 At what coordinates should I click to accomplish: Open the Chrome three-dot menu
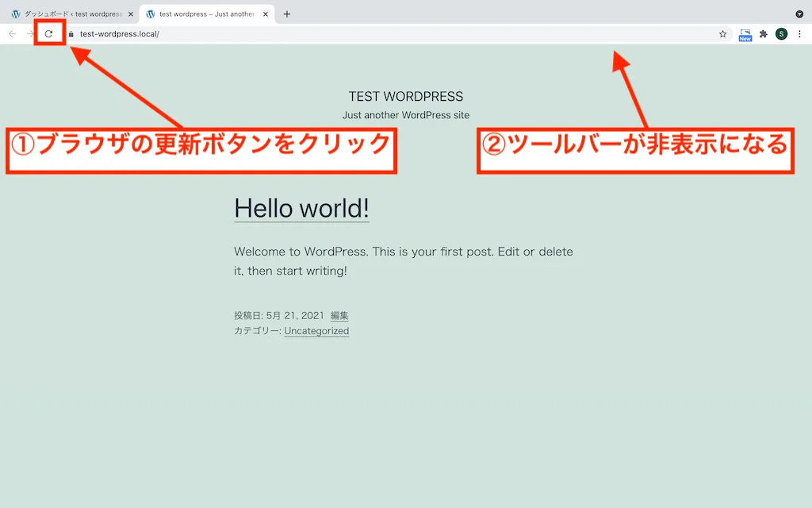click(800, 34)
